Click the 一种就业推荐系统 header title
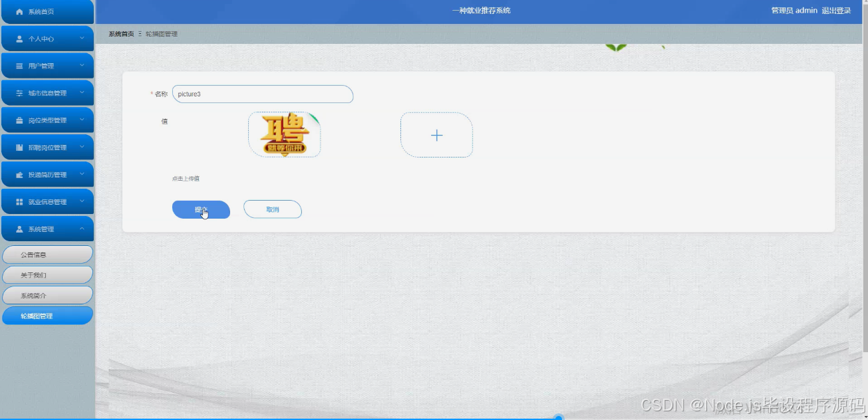868x420 pixels. coord(482,11)
